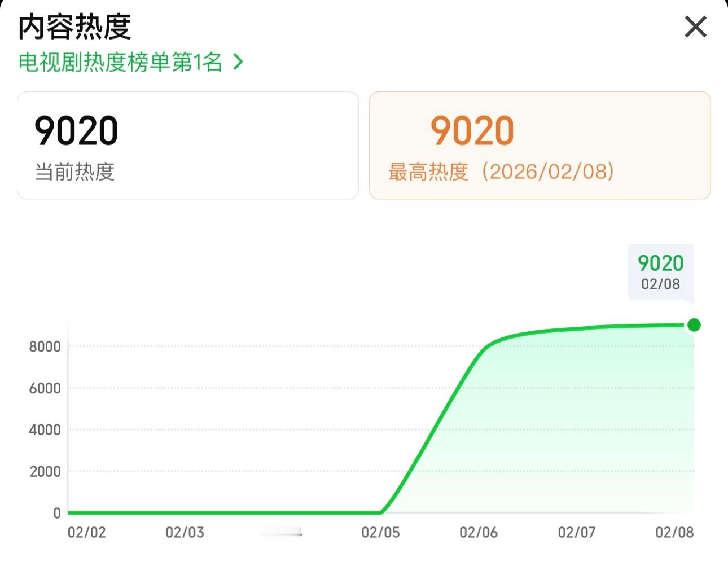Click the 02/05 axis label
728x566 pixels.
381,532
